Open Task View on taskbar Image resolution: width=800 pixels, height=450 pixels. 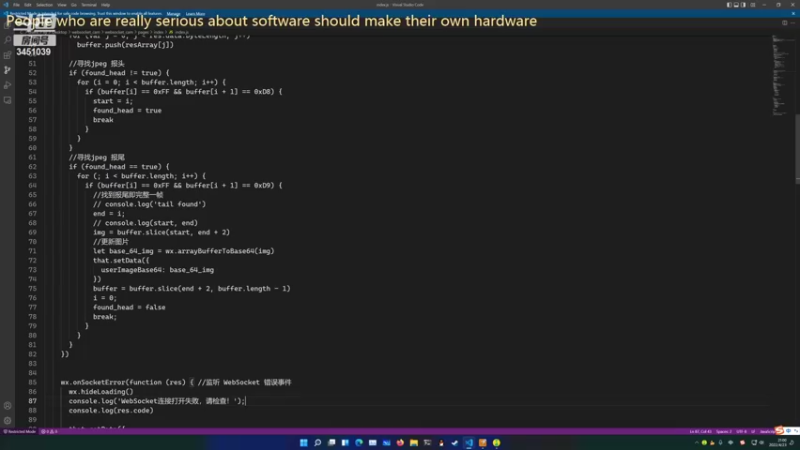[332, 442]
